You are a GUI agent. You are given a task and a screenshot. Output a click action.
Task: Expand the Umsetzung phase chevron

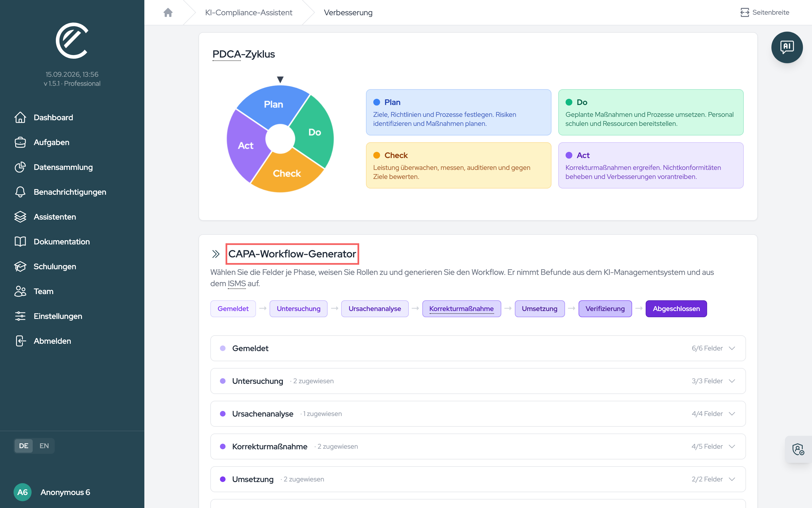(732, 479)
